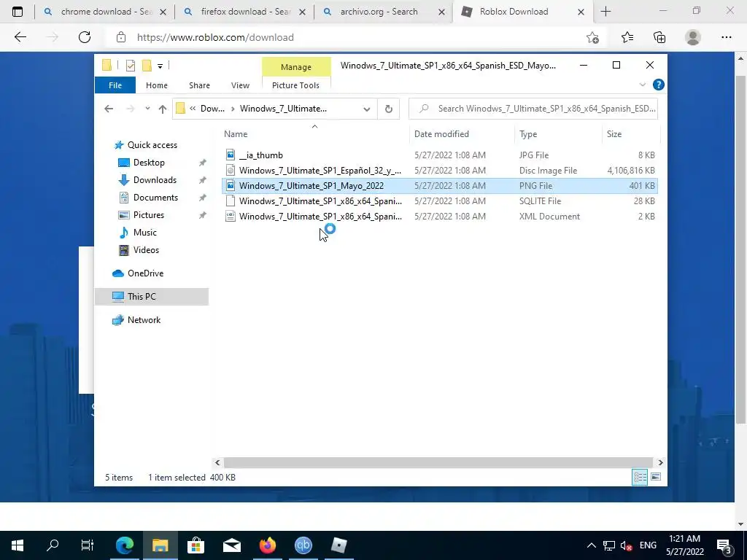This screenshot has height=560, width=747.
Task: Select the Manage contextual tab
Action: coord(296,67)
